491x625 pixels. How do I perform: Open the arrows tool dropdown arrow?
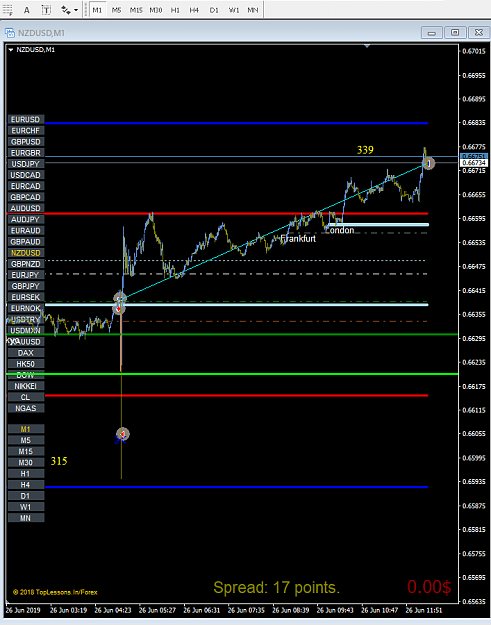point(76,10)
